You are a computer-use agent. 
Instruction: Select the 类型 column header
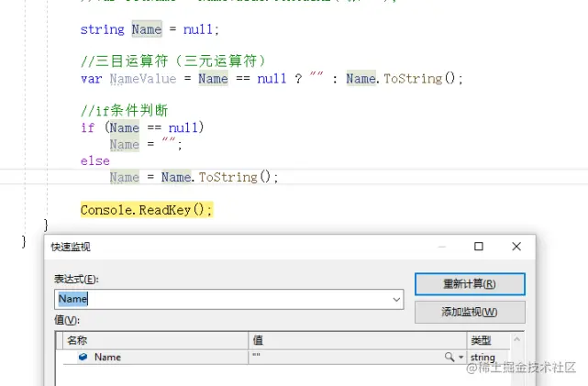(x=488, y=340)
